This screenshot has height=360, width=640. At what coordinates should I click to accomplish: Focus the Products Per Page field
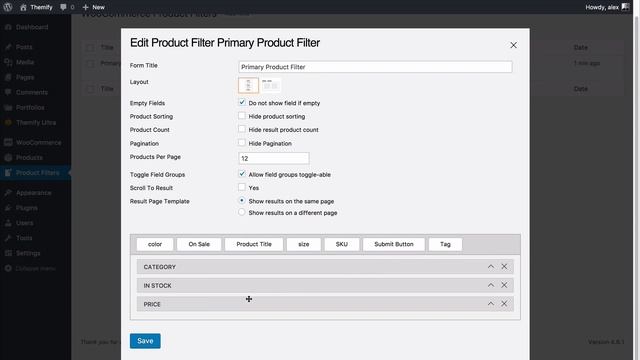[273, 158]
